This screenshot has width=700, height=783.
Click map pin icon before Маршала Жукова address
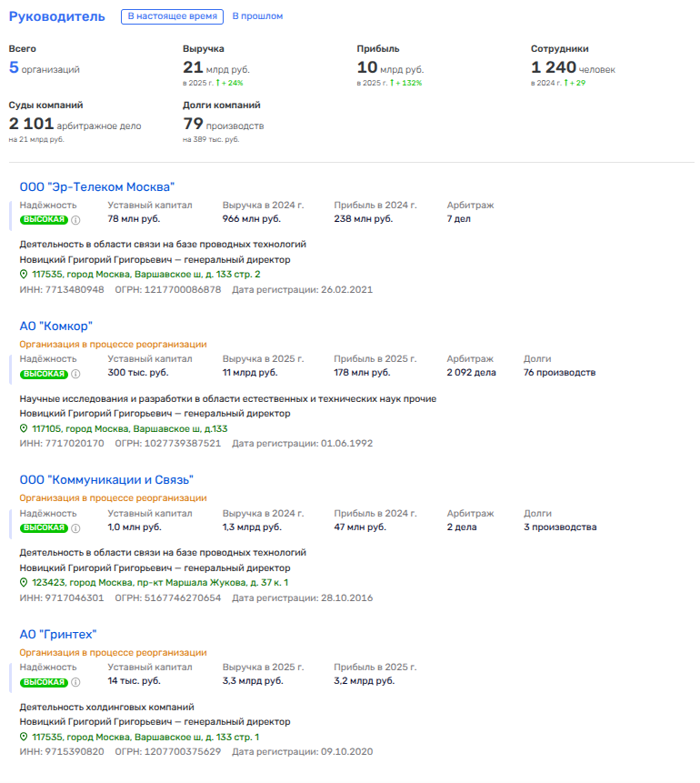pos(25,583)
